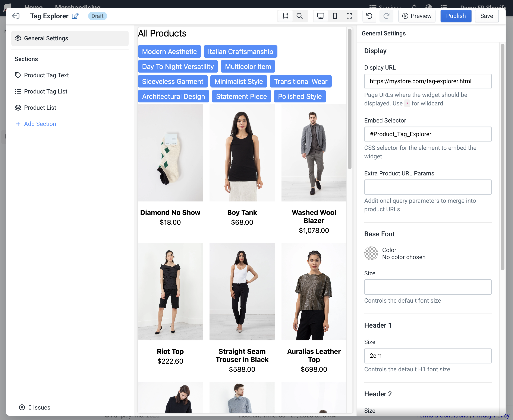
Task: Click the $1,078.00 price text
Action: (x=314, y=230)
